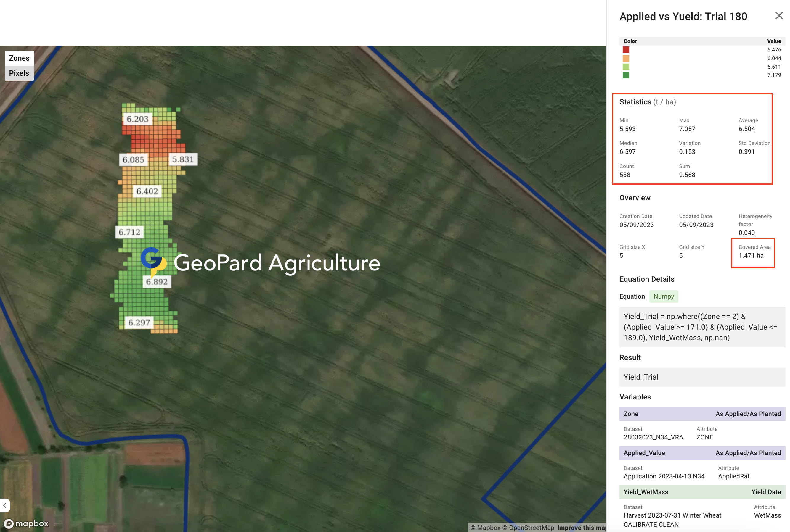Select the Zone variable header row

coord(702,414)
